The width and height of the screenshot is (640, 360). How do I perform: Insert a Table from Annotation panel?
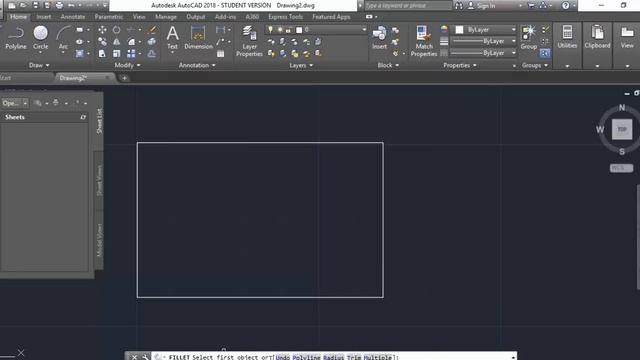tap(220, 53)
